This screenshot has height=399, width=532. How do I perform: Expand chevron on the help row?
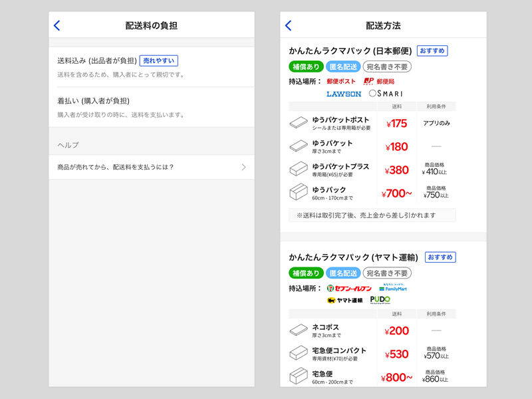pyautogui.click(x=243, y=167)
